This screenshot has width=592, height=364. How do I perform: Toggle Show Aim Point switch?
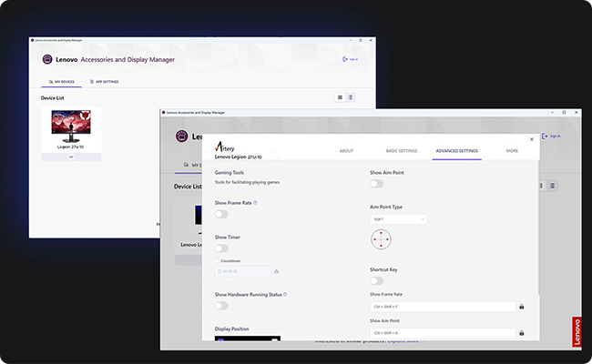point(377,184)
